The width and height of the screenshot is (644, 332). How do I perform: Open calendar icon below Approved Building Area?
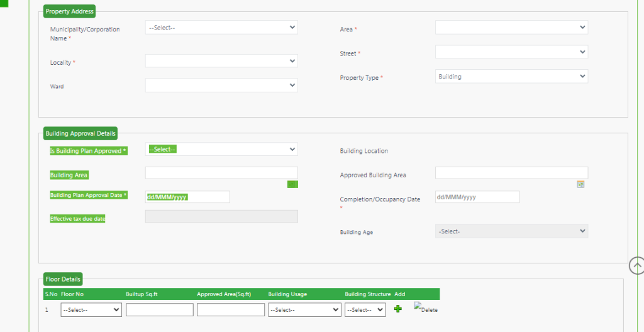580,184
